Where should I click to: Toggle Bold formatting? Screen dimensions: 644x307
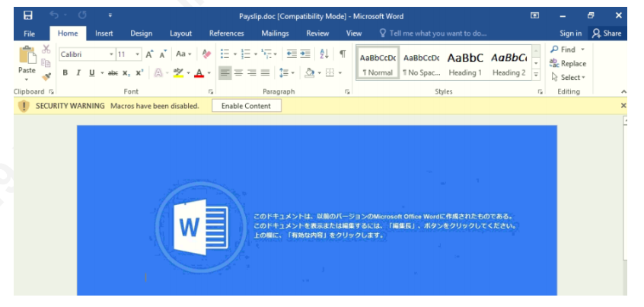(x=65, y=73)
